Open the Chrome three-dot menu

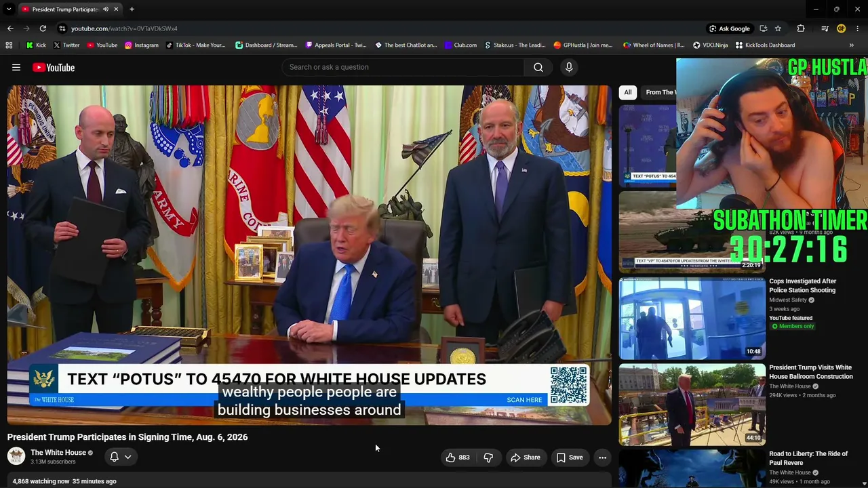click(857, 28)
